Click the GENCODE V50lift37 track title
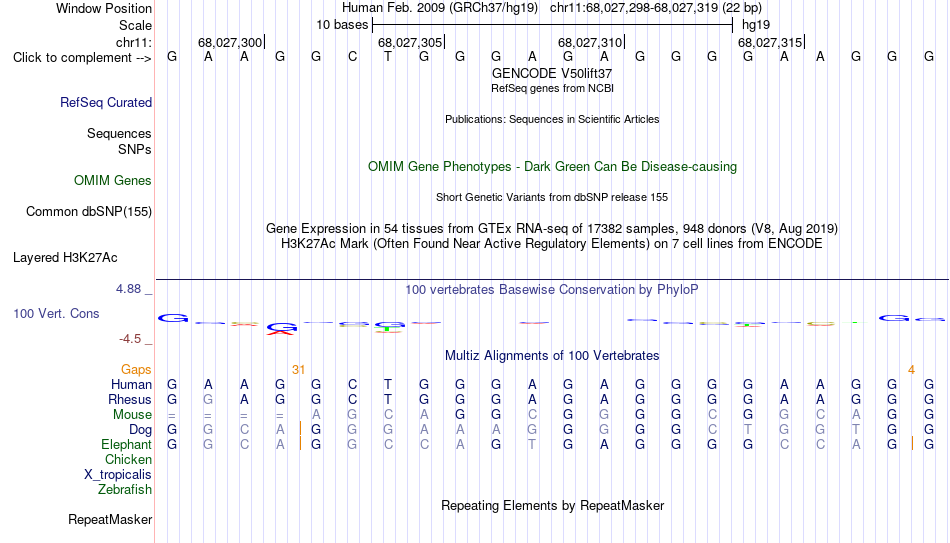Viewport: 950px width, 543px height. coord(552,73)
